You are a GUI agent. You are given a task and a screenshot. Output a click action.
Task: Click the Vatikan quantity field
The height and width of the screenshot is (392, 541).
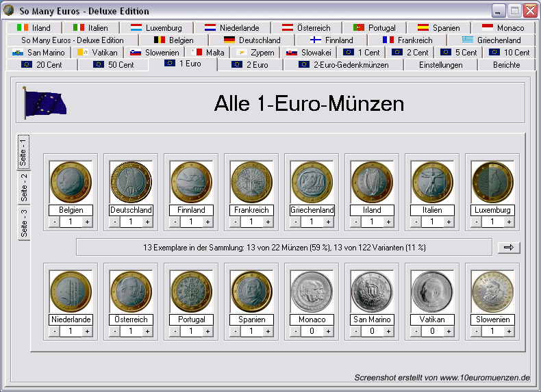point(432,331)
